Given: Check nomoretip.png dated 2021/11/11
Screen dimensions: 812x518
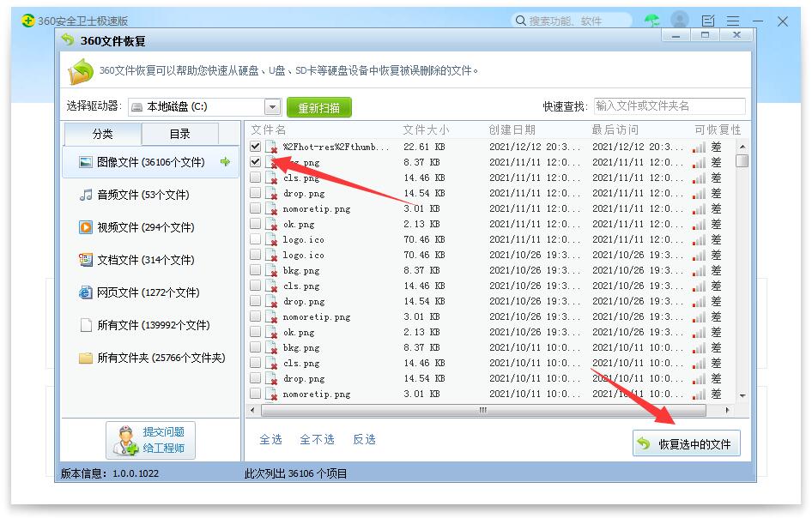Looking at the screenshot, I should (x=255, y=208).
